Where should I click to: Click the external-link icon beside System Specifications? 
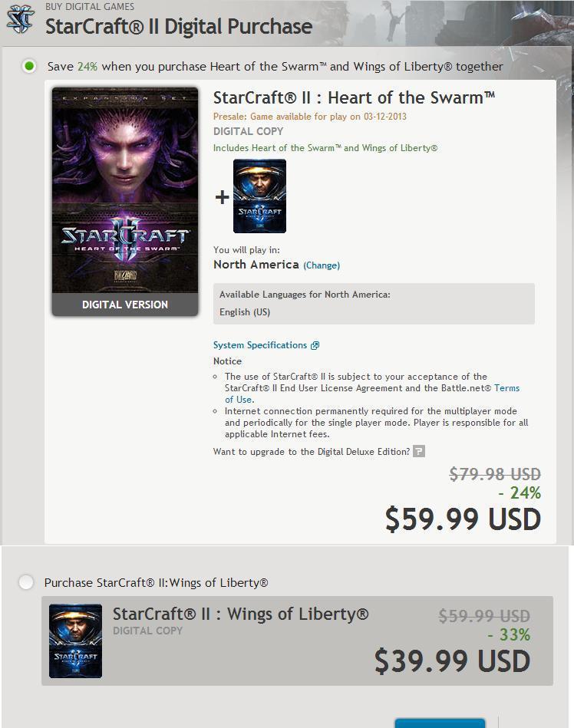pyautogui.click(x=315, y=345)
